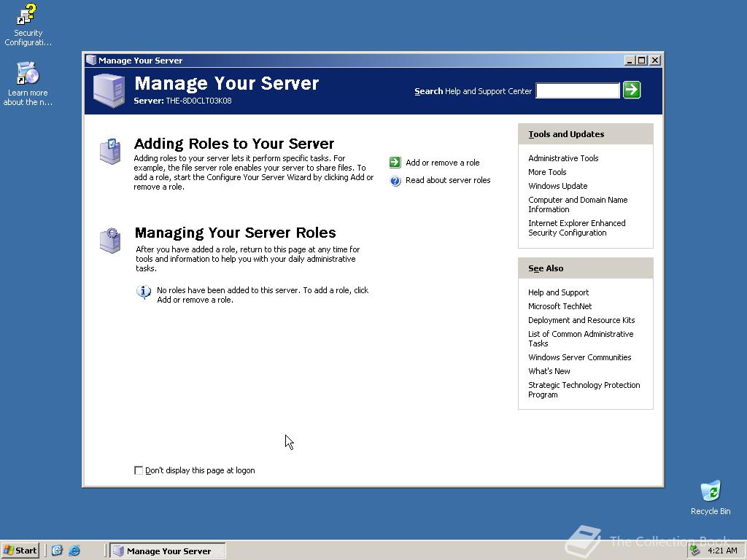This screenshot has height=560, width=747.
Task: Click the server icon beside Managing Your Server Roles
Action: (110, 241)
